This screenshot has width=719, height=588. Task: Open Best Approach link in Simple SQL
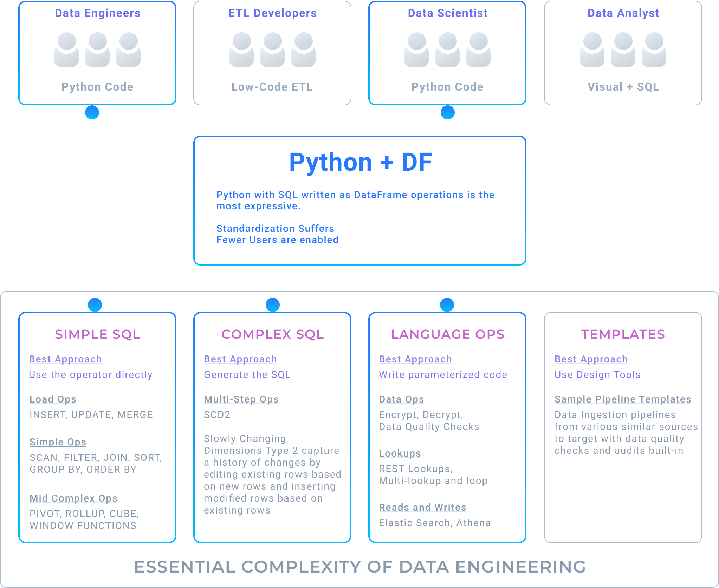click(x=65, y=359)
